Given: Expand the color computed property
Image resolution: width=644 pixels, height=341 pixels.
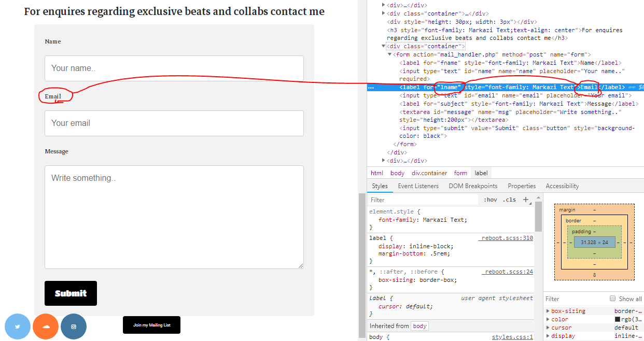Looking at the screenshot, I should (549, 319).
